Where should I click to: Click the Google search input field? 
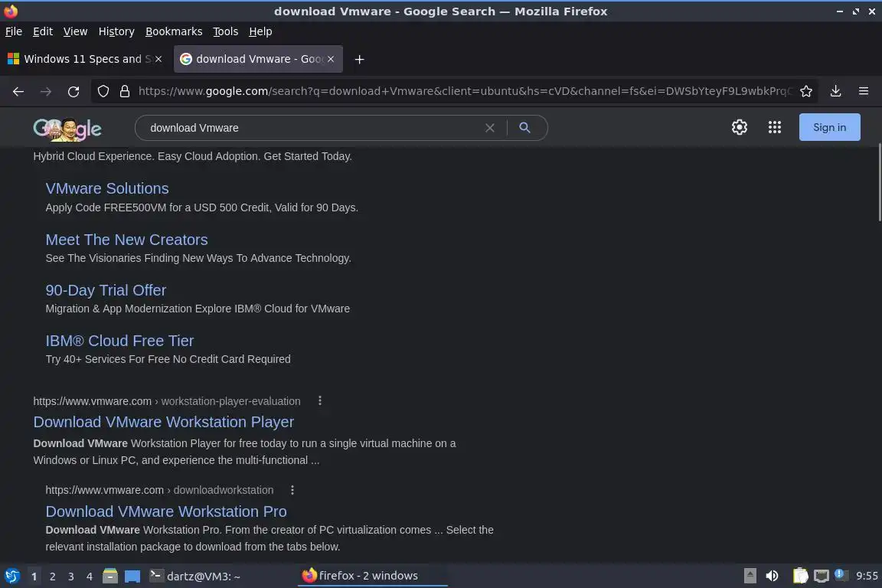(315, 128)
